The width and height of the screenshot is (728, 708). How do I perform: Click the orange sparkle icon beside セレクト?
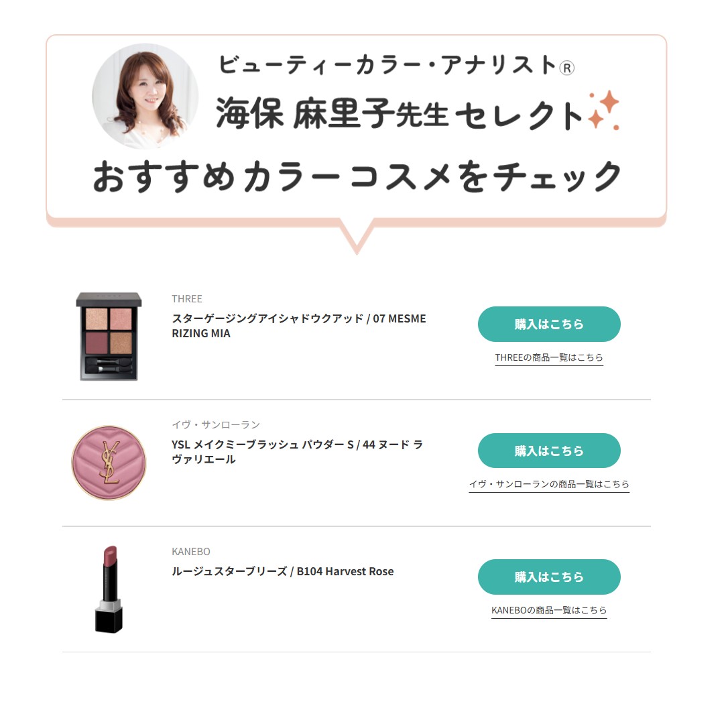[603, 111]
